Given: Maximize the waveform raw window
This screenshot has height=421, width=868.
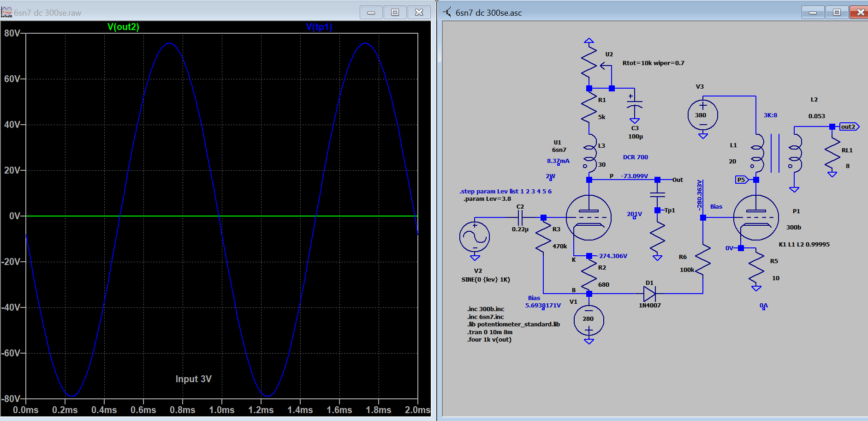Looking at the screenshot, I should [x=395, y=12].
